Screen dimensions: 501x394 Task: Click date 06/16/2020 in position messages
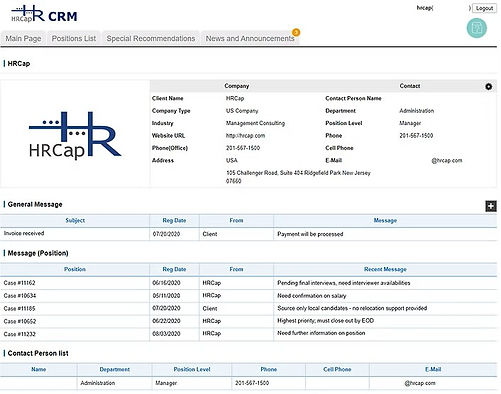point(166,283)
